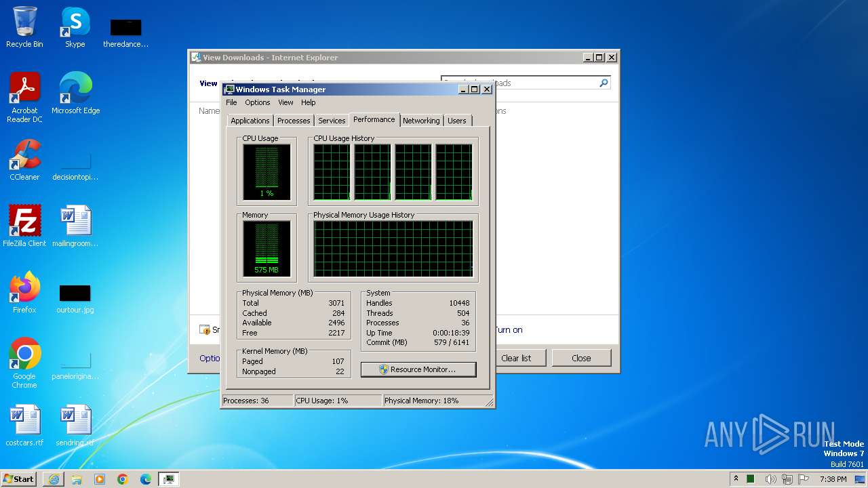The width and height of the screenshot is (868, 488).
Task: Open Task Manager View menu
Action: click(285, 102)
